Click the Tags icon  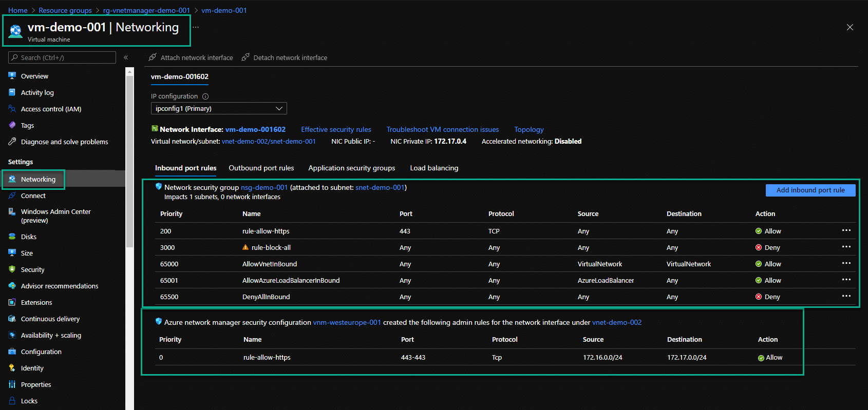[x=12, y=125]
